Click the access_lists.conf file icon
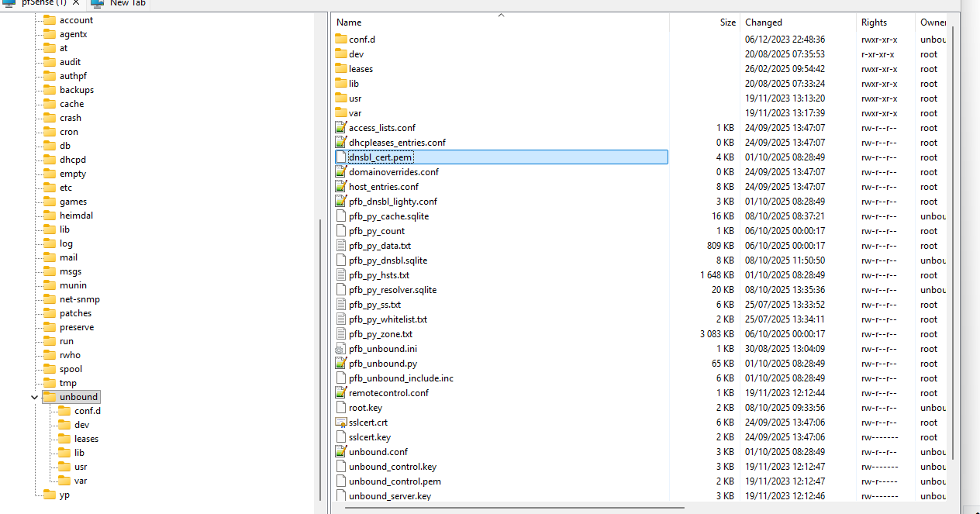 341,128
